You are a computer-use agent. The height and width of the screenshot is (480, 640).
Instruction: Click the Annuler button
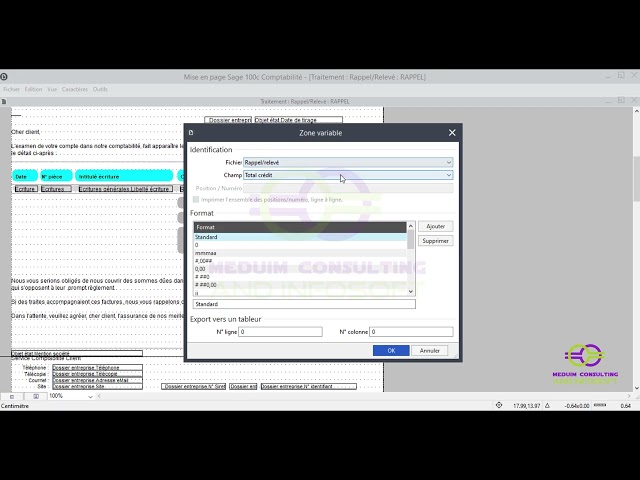tap(429, 351)
